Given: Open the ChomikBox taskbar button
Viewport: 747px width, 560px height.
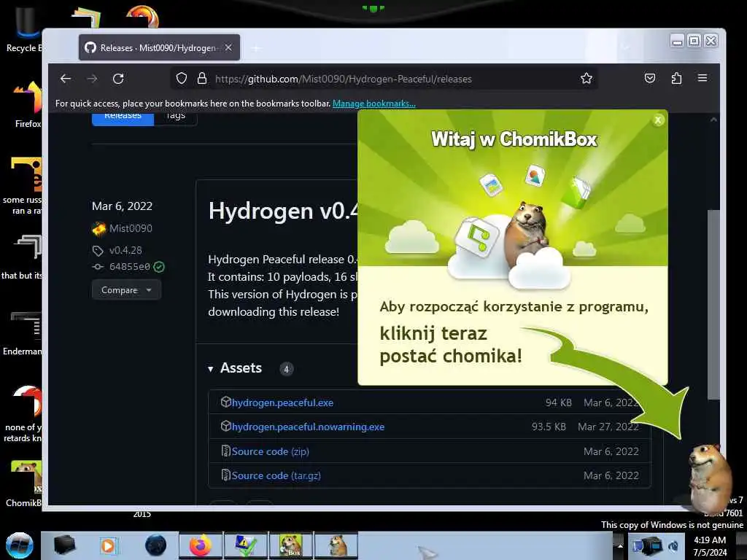Looking at the screenshot, I should (x=291, y=545).
